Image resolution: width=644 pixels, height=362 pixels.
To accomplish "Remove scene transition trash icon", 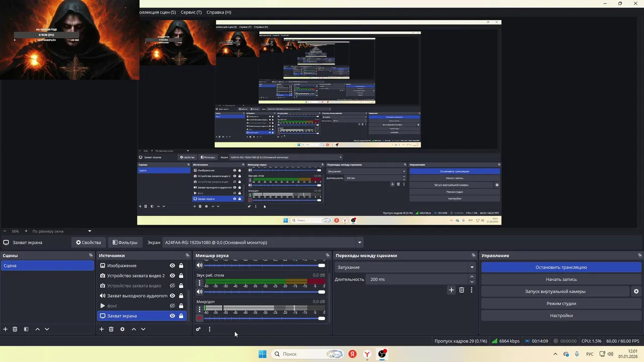I will click(x=461, y=290).
